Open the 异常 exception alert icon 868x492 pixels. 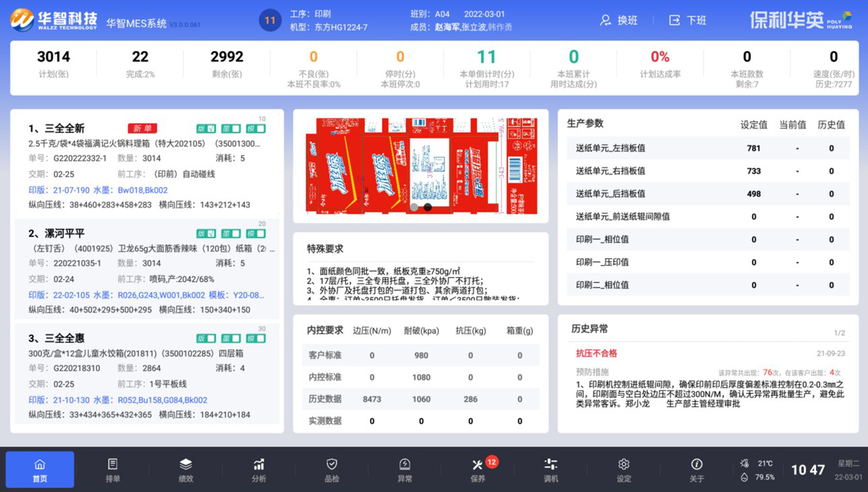404,469
